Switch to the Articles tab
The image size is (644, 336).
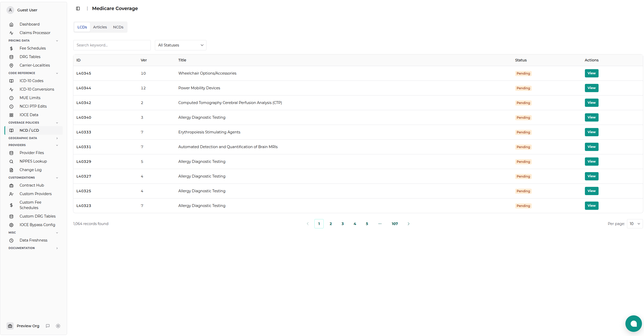pos(100,27)
